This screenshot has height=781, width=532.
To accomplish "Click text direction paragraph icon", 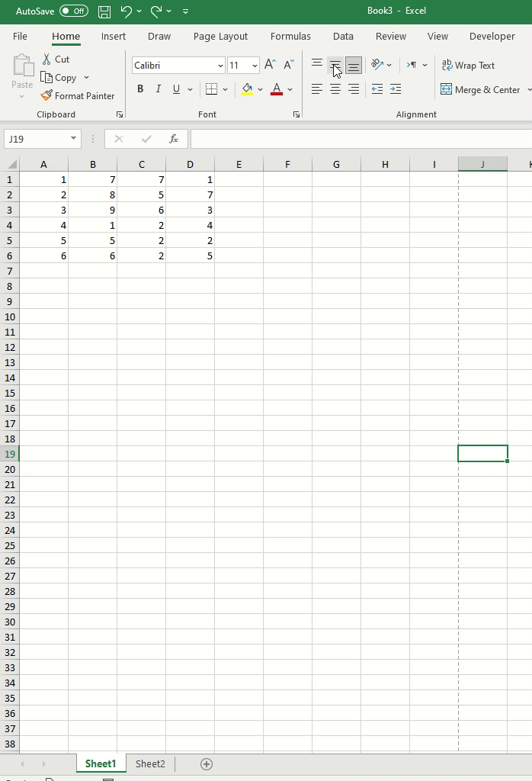I will (x=412, y=65).
